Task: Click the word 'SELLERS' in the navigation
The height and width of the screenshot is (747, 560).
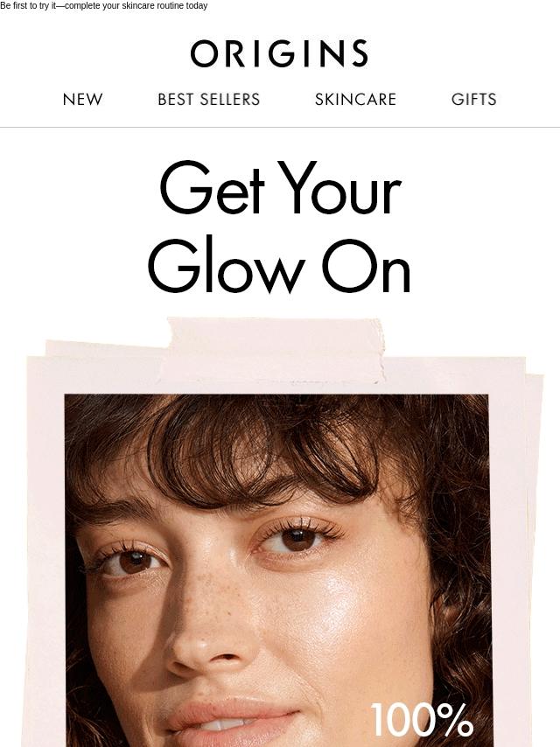Action: tap(230, 100)
